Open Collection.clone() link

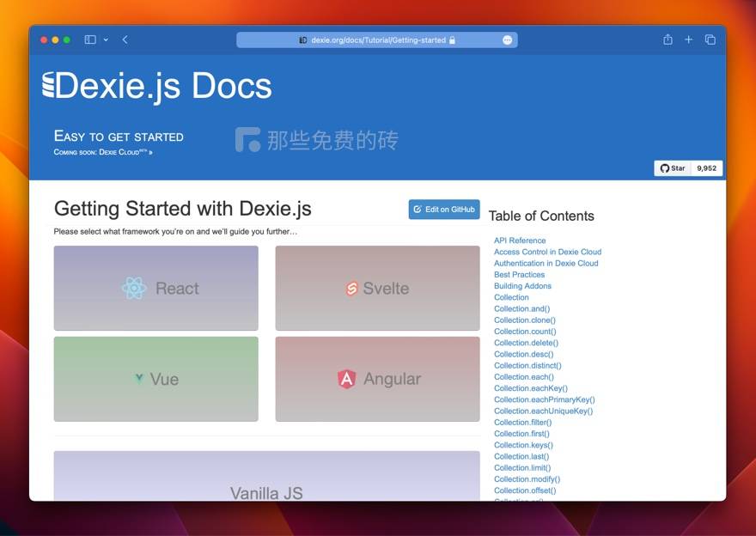coord(525,320)
